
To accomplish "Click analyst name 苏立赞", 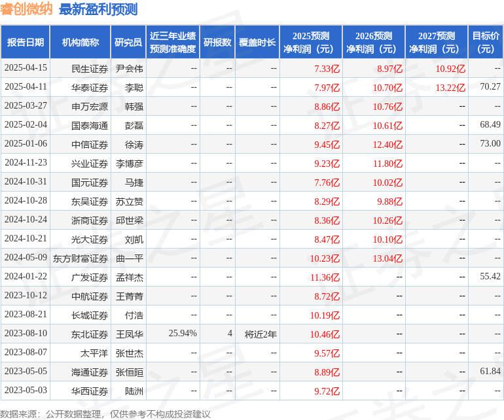I will coord(129,201).
